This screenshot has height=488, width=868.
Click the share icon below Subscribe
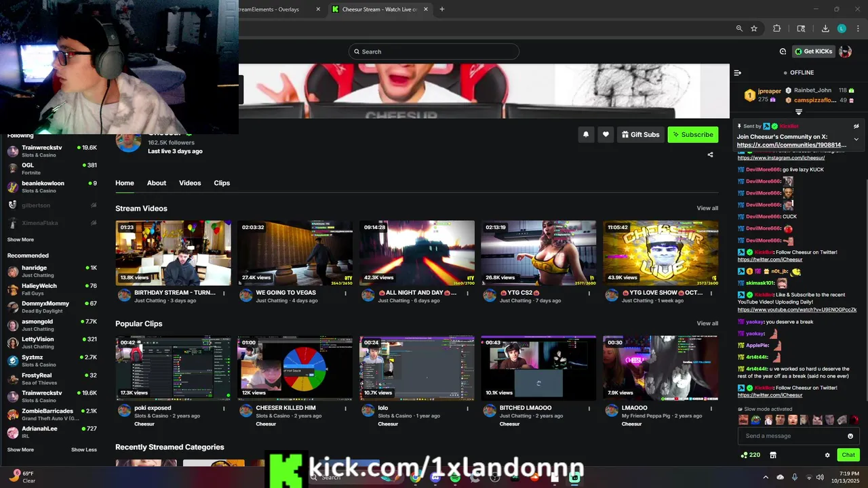[x=710, y=155]
